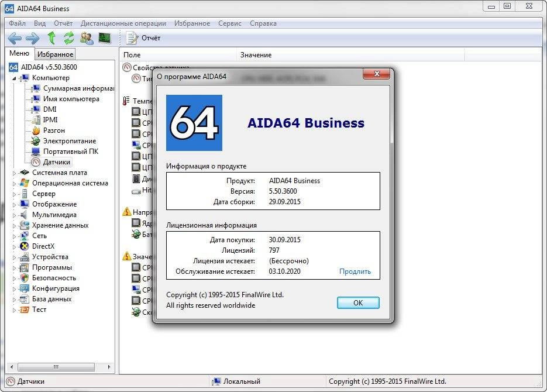Click the Устройства devices icon
This screenshot has width=547, height=392.
point(25,257)
